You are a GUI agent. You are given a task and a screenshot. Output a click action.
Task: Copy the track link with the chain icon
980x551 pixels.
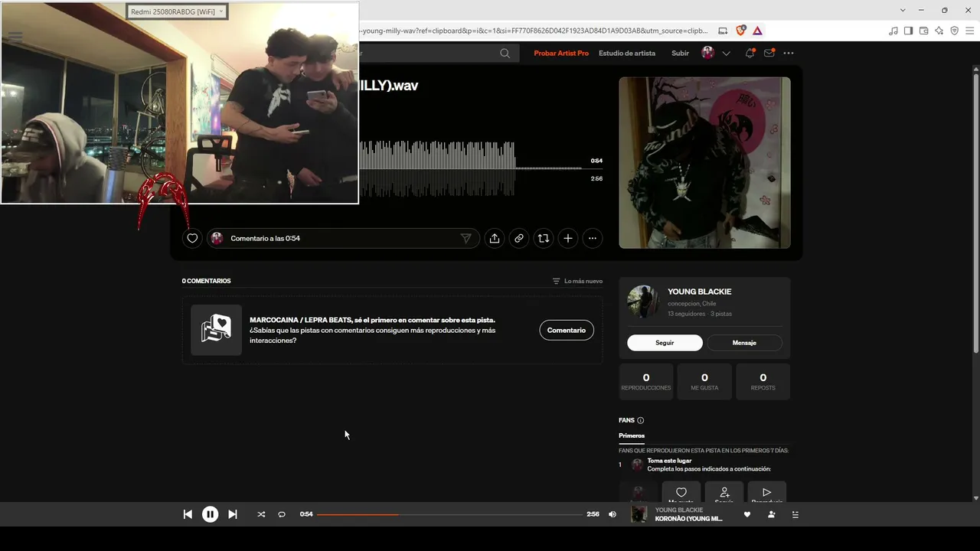tap(519, 239)
